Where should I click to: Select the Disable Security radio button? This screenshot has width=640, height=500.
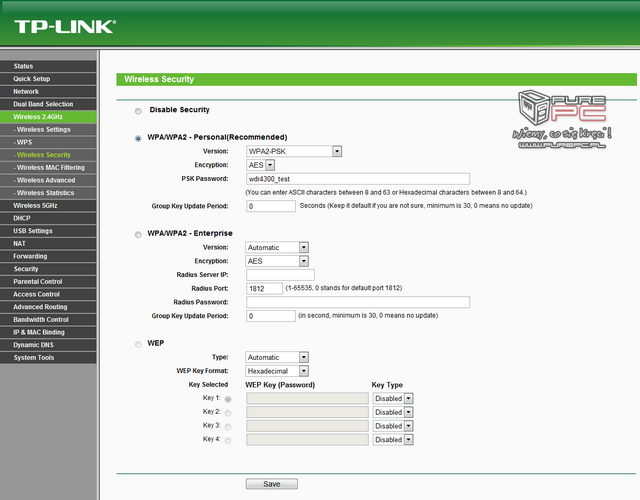138,111
